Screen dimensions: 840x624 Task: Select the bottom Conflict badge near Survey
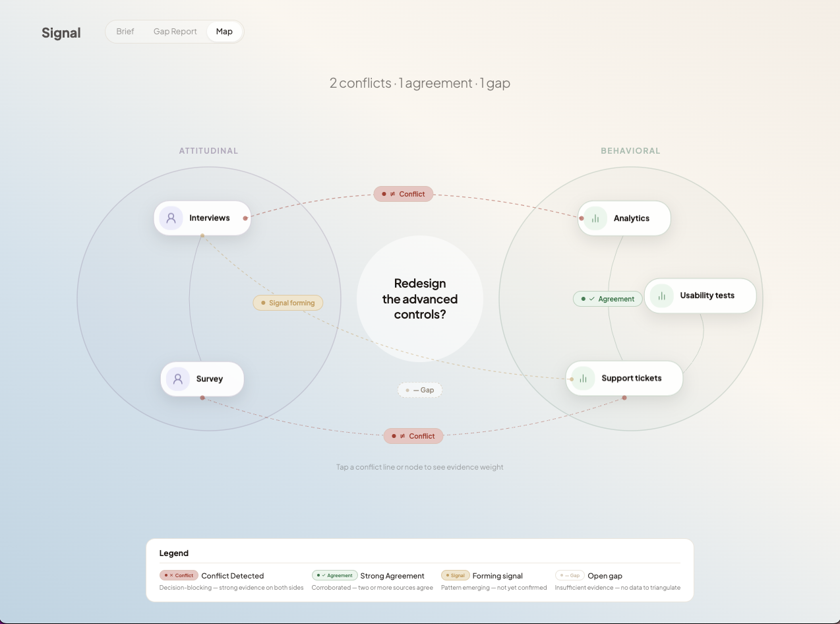pos(413,436)
